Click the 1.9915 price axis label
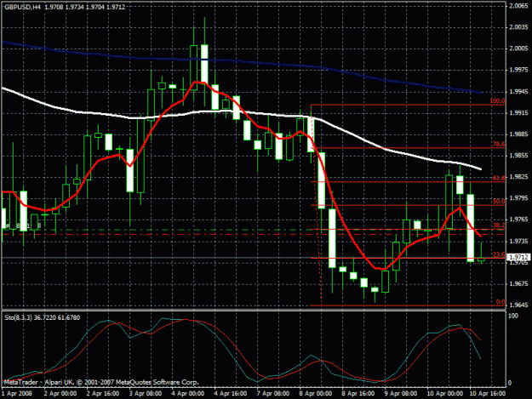 [518, 113]
